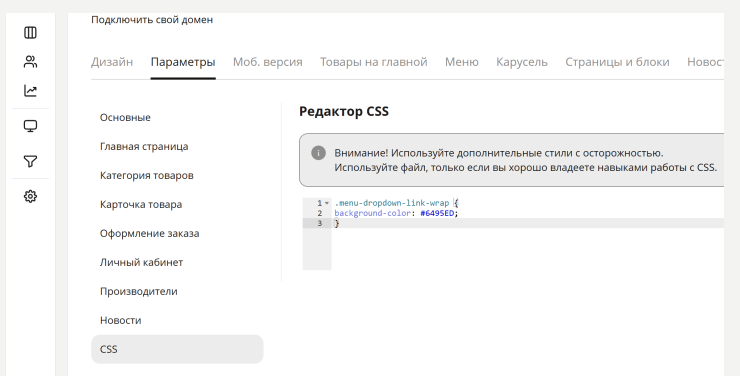The image size is (740, 376).
Task: Click the #6495ED color value in code
Action: [437, 213]
